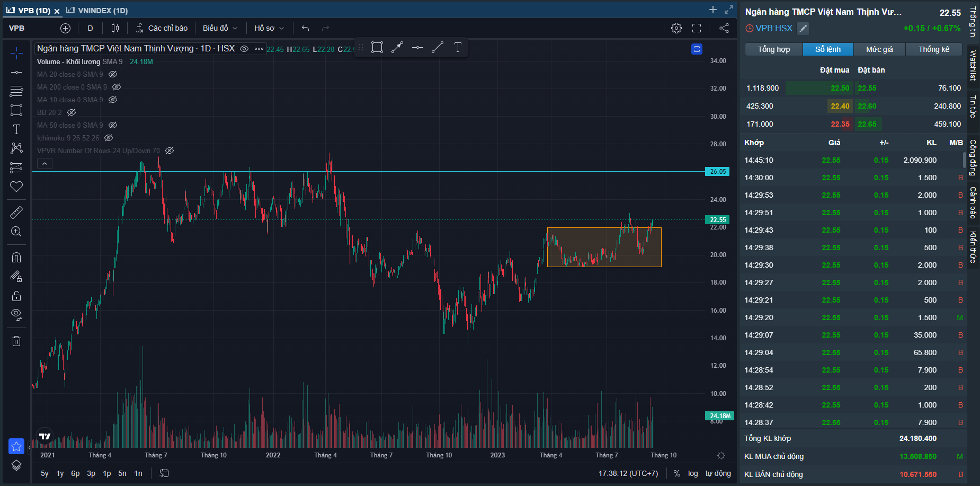
Task: Click the blue maximize pane button
Action: pos(697,49)
